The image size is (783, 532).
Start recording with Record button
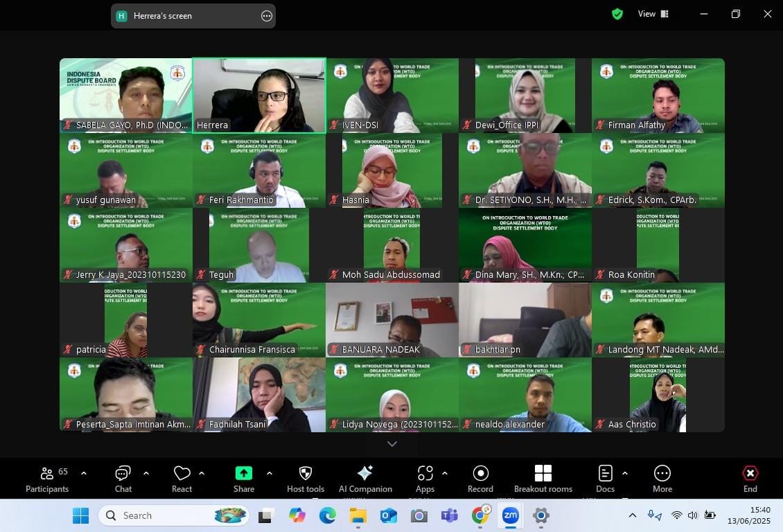click(x=480, y=479)
